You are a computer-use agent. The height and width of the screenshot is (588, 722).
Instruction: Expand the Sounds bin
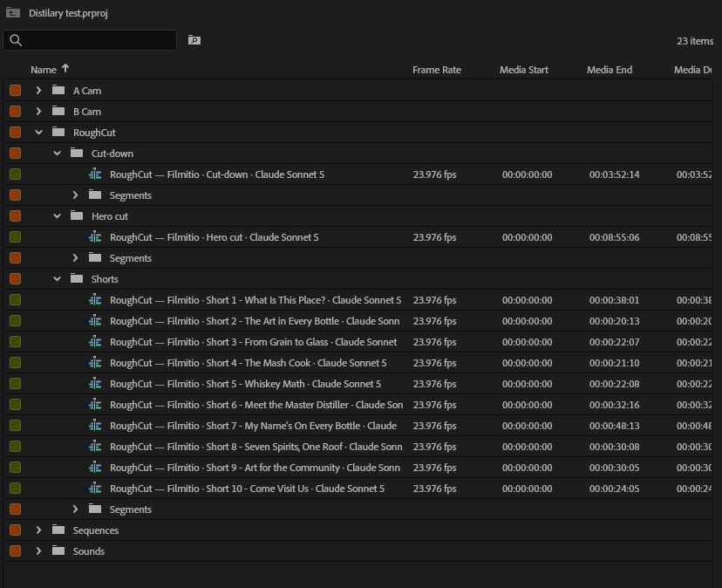pyautogui.click(x=38, y=550)
